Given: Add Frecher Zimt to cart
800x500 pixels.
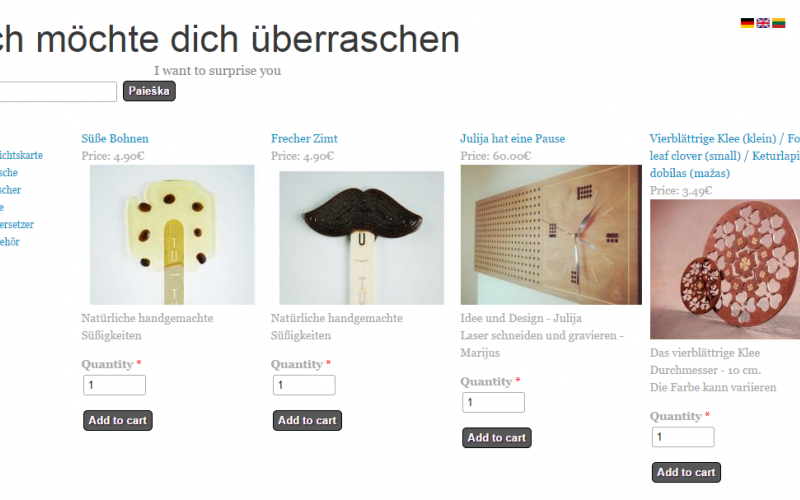Looking at the screenshot, I should point(307,420).
